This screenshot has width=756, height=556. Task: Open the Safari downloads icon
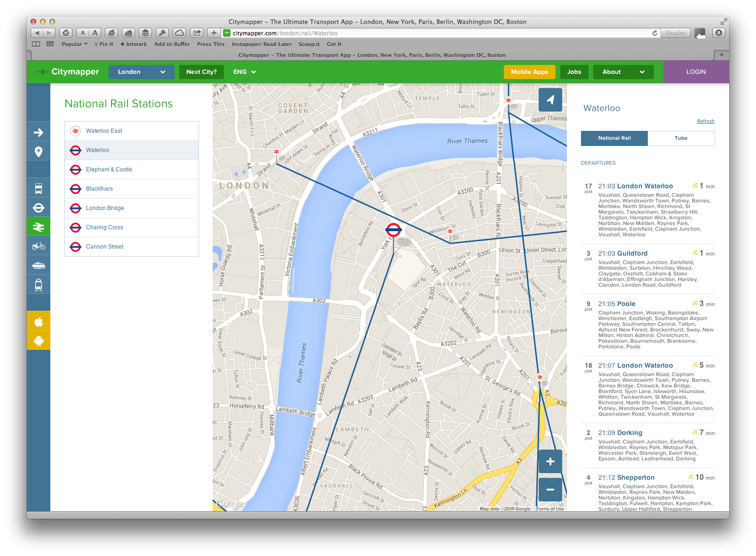[x=718, y=33]
